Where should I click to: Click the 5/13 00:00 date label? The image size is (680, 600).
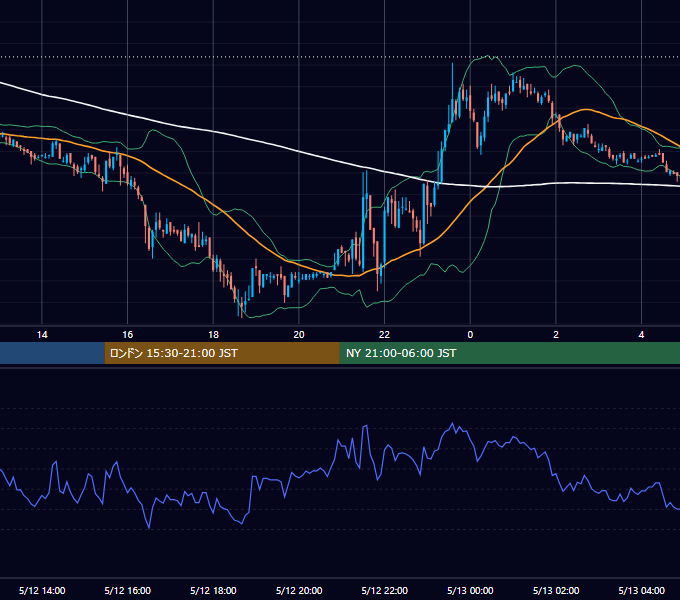[470, 590]
